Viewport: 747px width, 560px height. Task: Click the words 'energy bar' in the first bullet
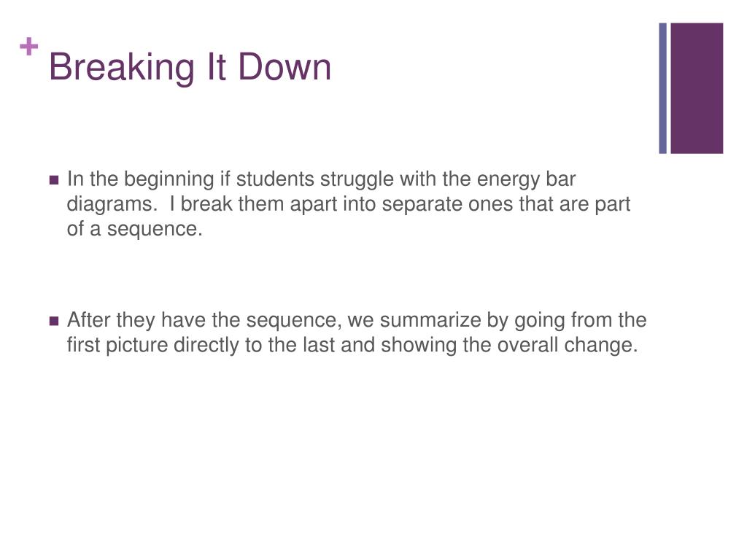coord(526,179)
